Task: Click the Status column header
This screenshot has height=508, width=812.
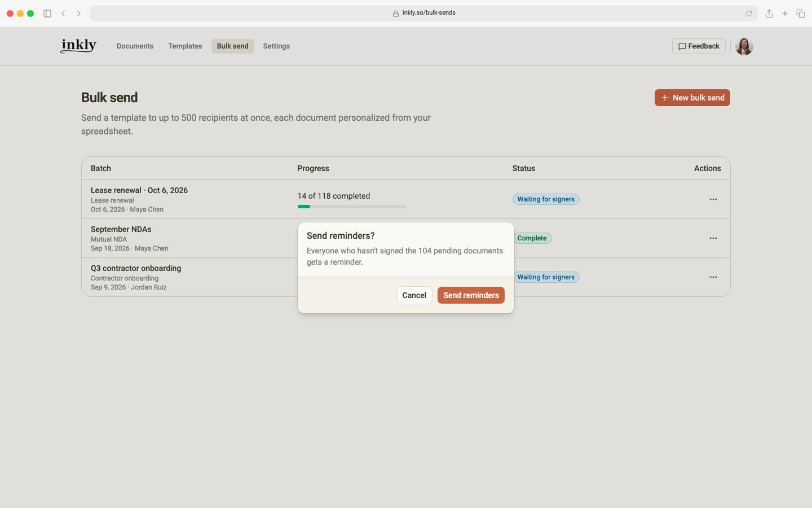Action: pyautogui.click(x=524, y=168)
